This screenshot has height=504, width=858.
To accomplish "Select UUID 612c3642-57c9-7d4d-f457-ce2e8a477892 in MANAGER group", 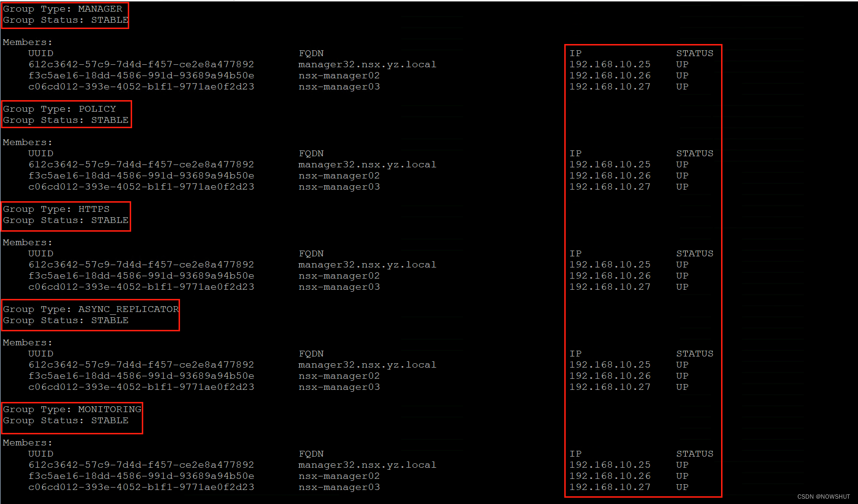I will tap(141, 64).
